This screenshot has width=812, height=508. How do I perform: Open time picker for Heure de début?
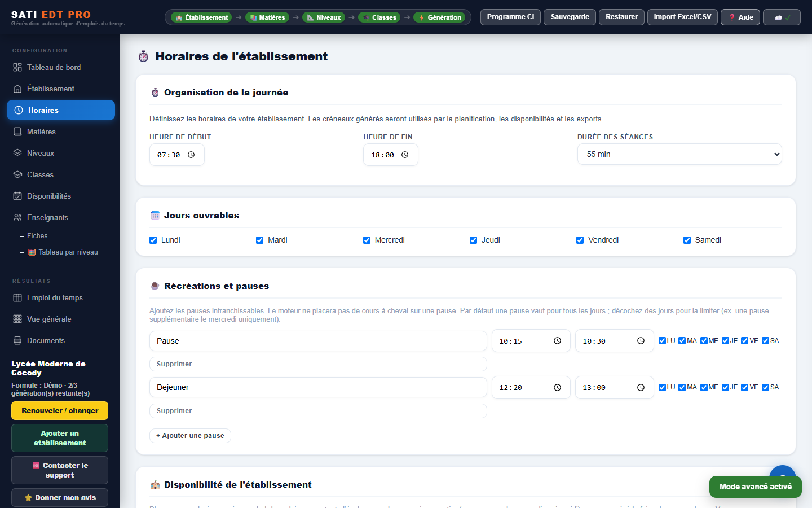pyautogui.click(x=191, y=155)
